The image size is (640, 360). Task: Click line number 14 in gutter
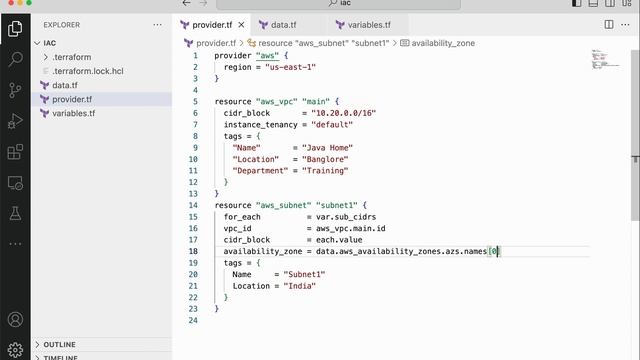193,205
